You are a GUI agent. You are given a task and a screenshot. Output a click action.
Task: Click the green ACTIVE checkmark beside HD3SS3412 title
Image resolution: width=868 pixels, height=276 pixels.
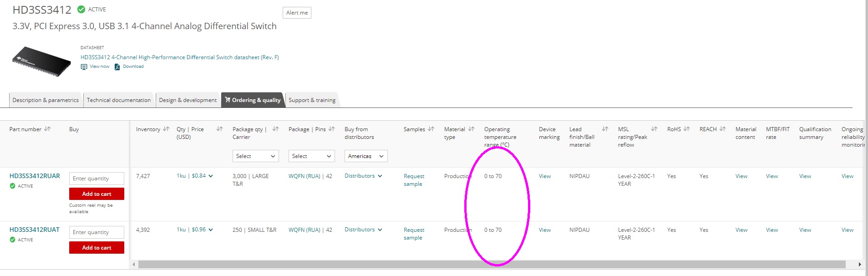pyautogui.click(x=81, y=9)
